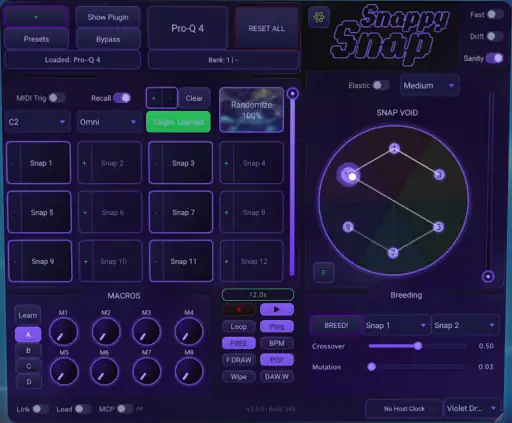This screenshot has height=423, width=512.
Task: Click the minus icon on Snap 1
Action: coord(13,163)
